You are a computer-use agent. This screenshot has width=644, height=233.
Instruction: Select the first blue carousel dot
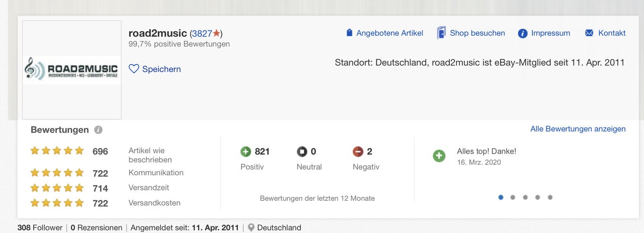click(501, 197)
